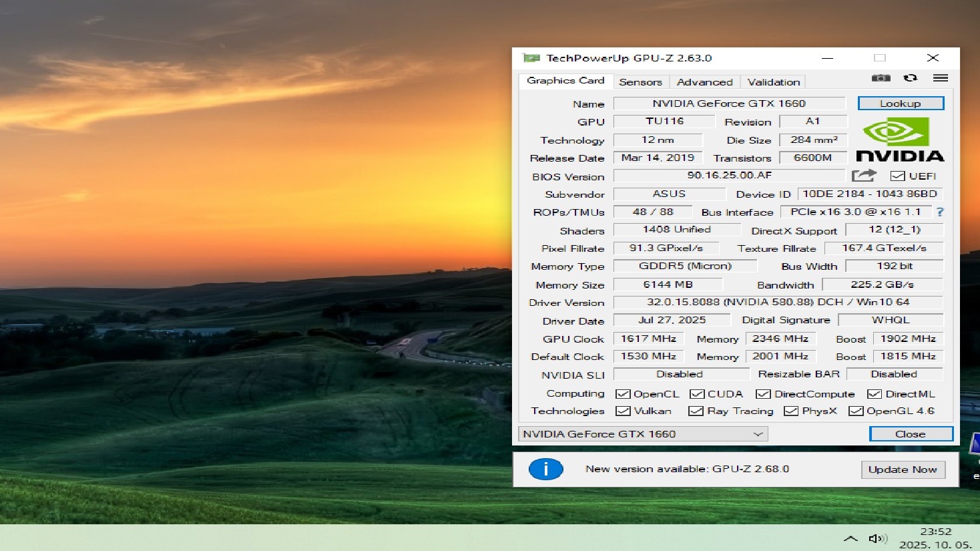Open the hamburger settings menu icon
Image resolution: width=980 pixels, height=551 pixels.
point(941,78)
